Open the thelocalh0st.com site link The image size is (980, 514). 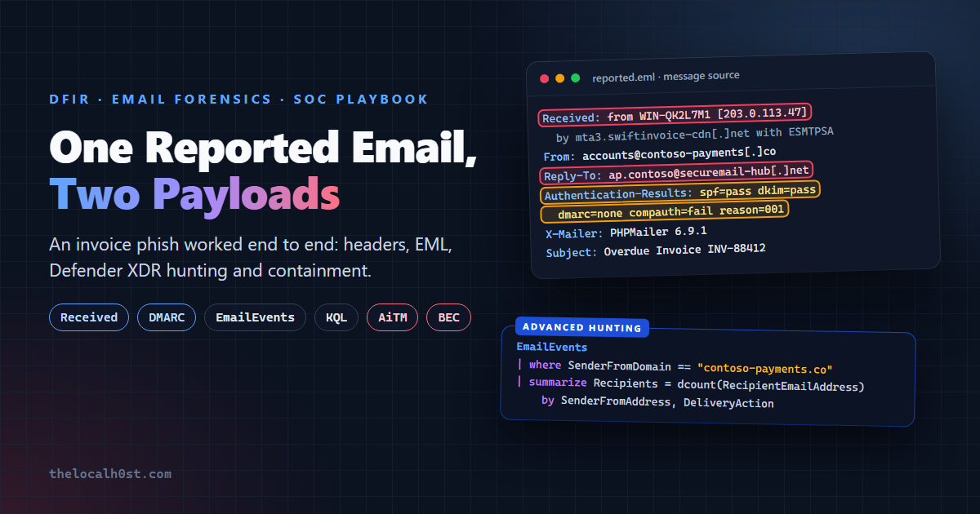click(x=110, y=473)
